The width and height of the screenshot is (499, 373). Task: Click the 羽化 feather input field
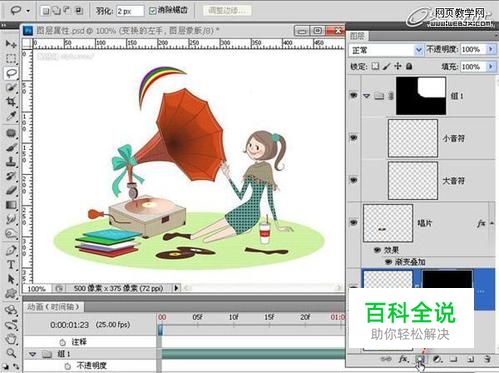point(130,11)
